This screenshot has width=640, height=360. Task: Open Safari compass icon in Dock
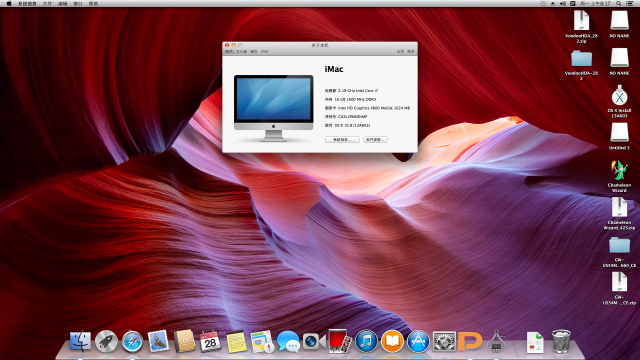(132, 341)
